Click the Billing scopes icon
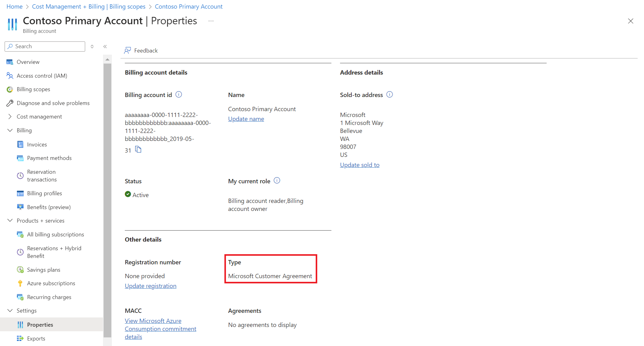Viewport: 644px width, 346px height. 10,89
